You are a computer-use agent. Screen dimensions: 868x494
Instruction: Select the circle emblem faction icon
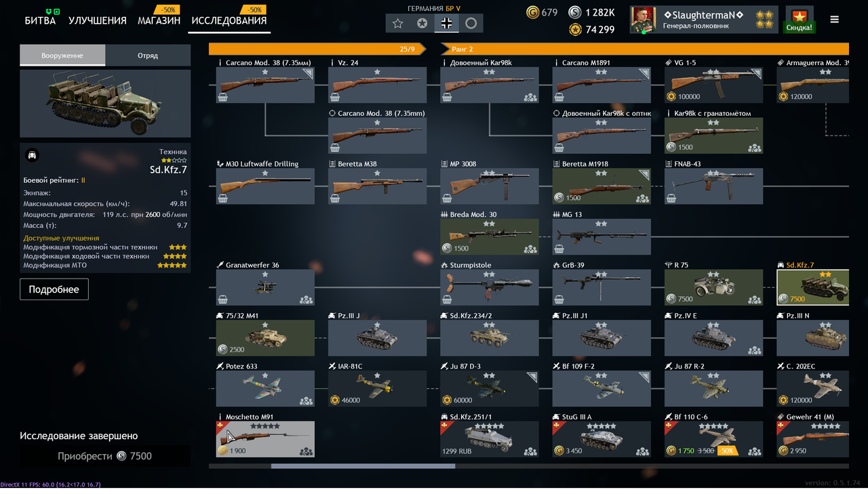pyautogui.click(x=471, y=23)
